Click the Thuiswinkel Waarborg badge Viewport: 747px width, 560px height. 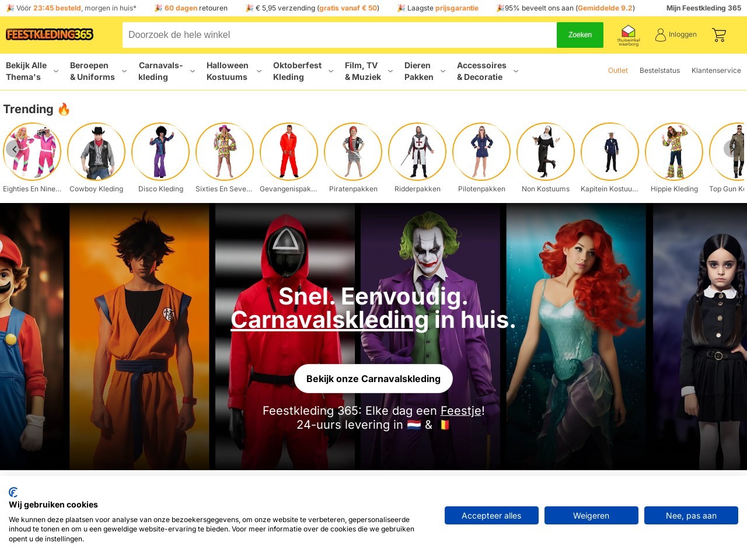629,35
